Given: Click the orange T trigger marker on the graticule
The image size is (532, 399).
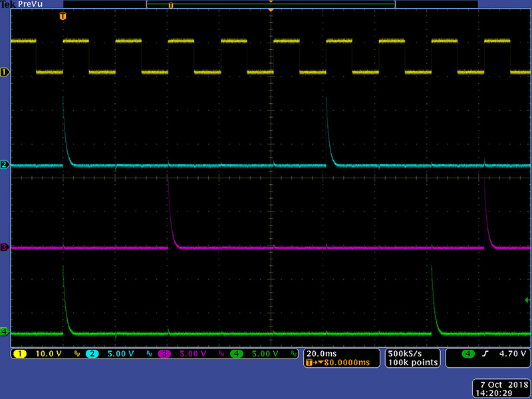Looking at the screenshot, I should (x=63, y=16).
